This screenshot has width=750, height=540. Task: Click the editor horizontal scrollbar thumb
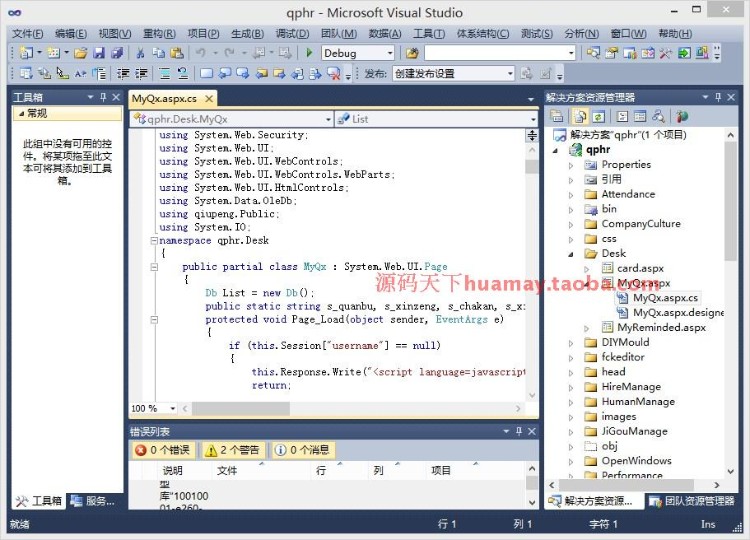pyautogui.click(x=241, y=408)
